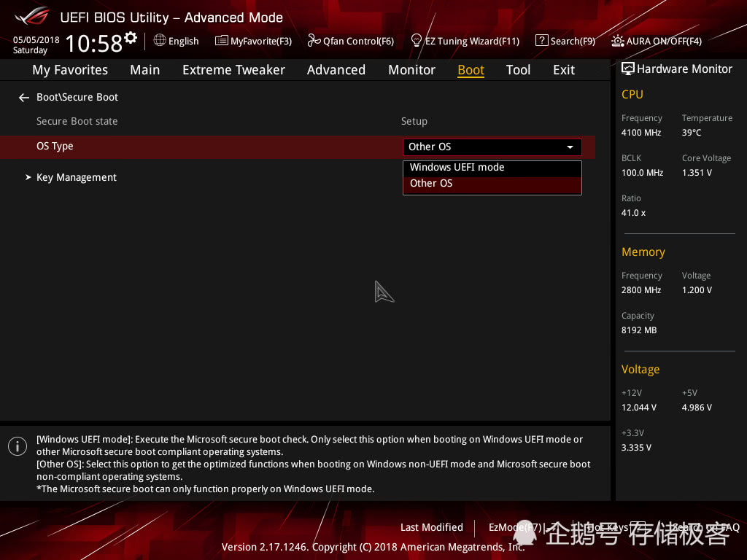Click the Search question mark icon
Image resolution: width=747 pixels, height=560 pixels.
(x=541, y=41)
